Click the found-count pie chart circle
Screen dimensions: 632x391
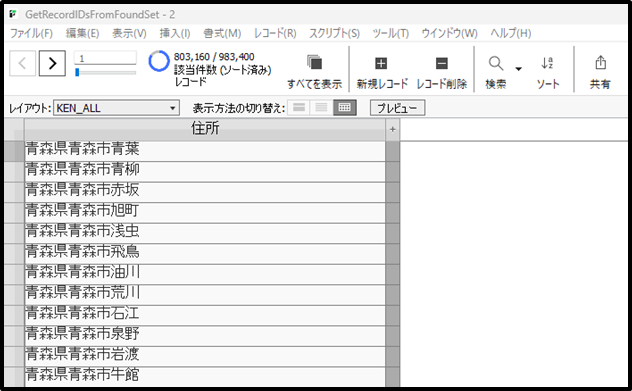[159, 62]
